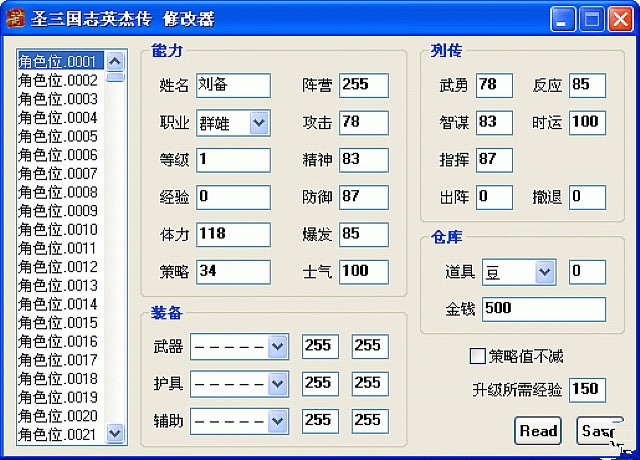640x460 pixels.
Task: Click the 道具 quantity field
Action: [587, 272]
